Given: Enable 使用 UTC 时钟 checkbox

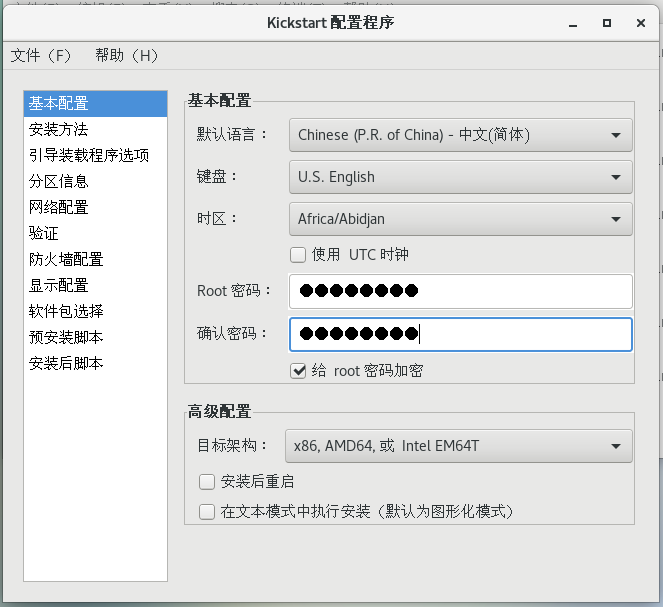Looking at the screenshot, I should [x=298, y=255].
